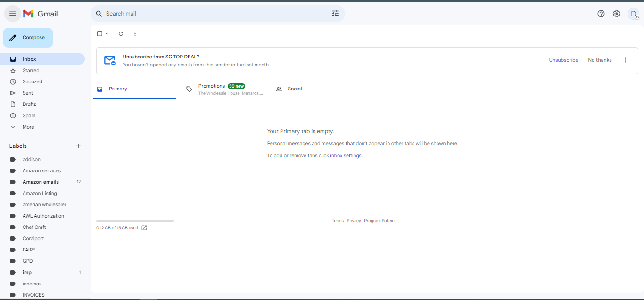
Task: Open the select dropdown arrow
Action: click(x=107, y=33)
